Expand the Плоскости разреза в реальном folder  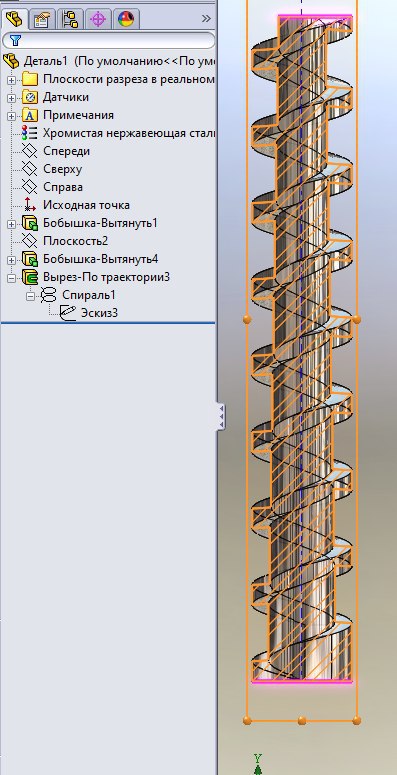click(x=11, y=80)
